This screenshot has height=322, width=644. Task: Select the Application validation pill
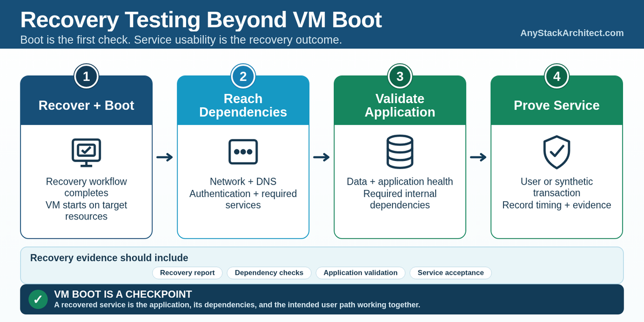361,273
